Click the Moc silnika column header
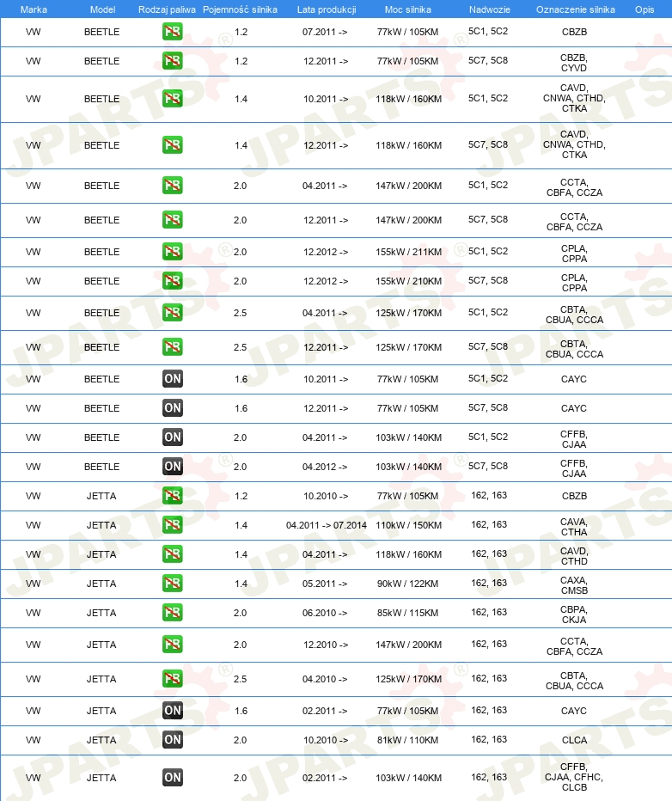This screenshot has width=672, height=801. [x=408, y=9]
